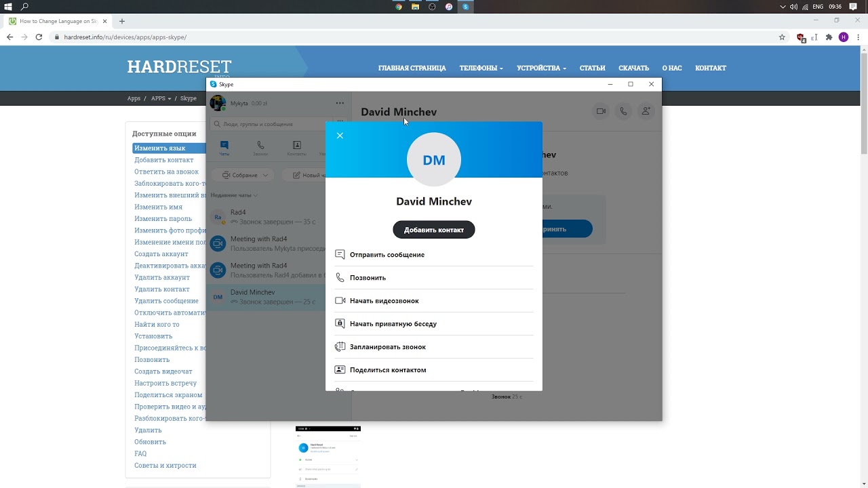Click the camera icon beside Начать видеозвонок
The height and width of the screenshot is (488, 868).
340,301
